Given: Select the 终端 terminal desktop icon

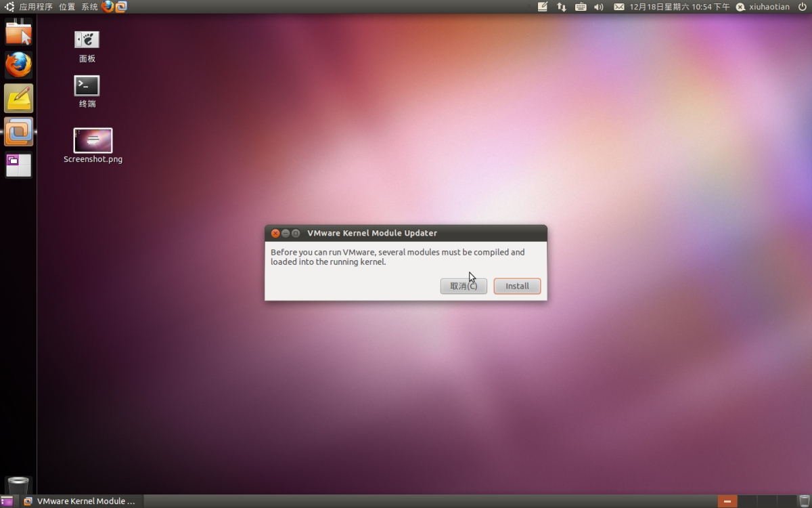Looking at the screenshot, I should [x=87, y=91].
